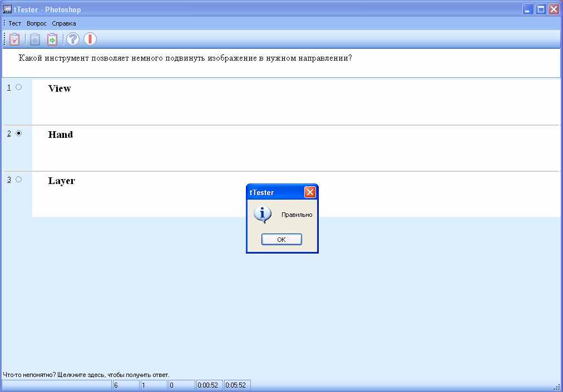This screenshot has height=392, width=563.
Task: Close the tTester message dialog
Action: click(310, 192)
